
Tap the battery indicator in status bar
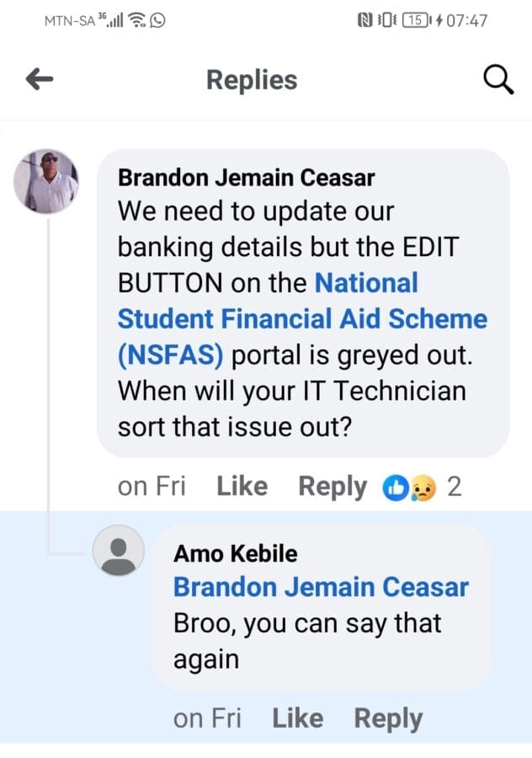(x=417, y=20)
